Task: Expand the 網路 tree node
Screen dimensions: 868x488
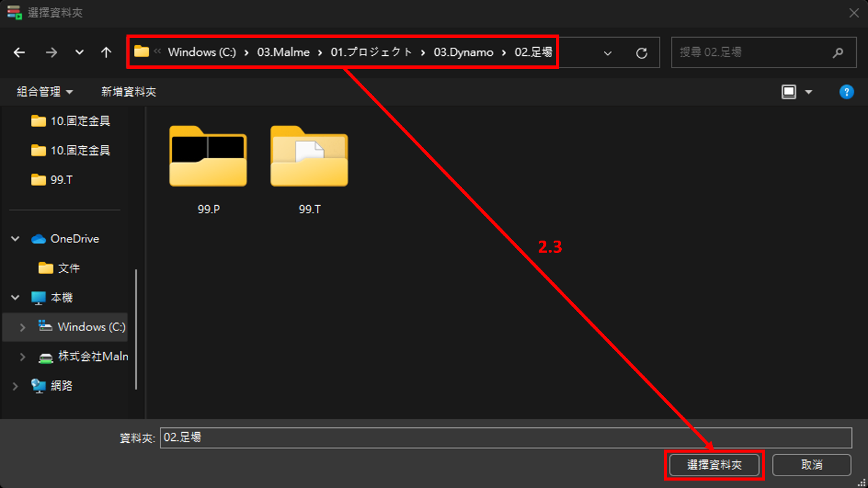Action: pyautogui.click(x=15, y=386)
